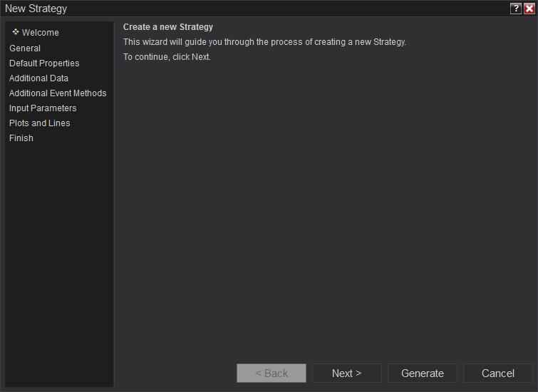538x392 pixels.
Task: Open the Input Parameters step
Action: click(x=43, y=108)
